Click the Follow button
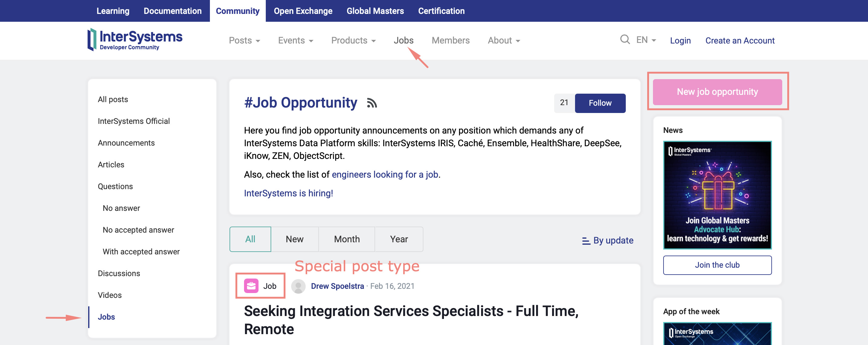This screenshot has width=868, height=345. [x=600, y=103]
